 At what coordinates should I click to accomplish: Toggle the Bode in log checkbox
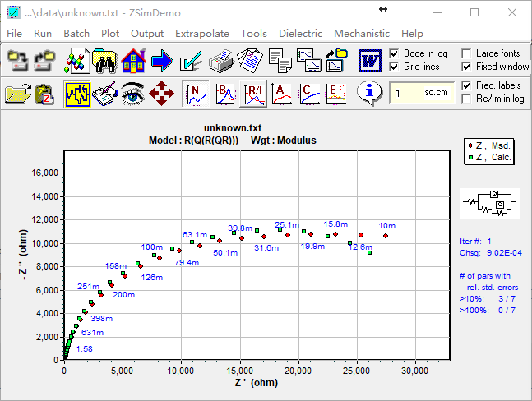click(394, 53)
